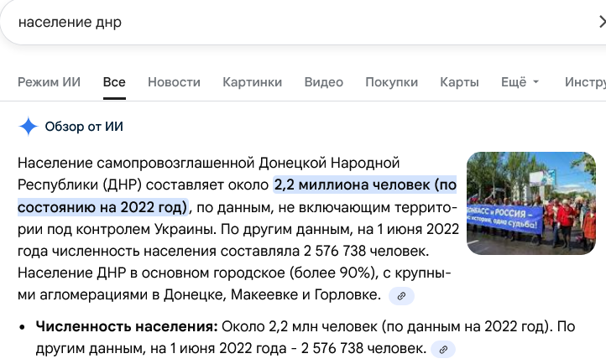The height and width of the screenshot is (364, 606).
Task: Click the partially visible Инструменты button
Action: pos(585,82)
